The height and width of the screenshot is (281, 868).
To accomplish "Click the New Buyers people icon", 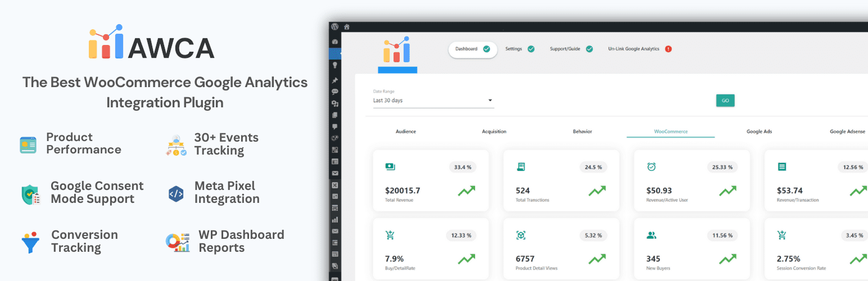I will click(x=652, y=235).
